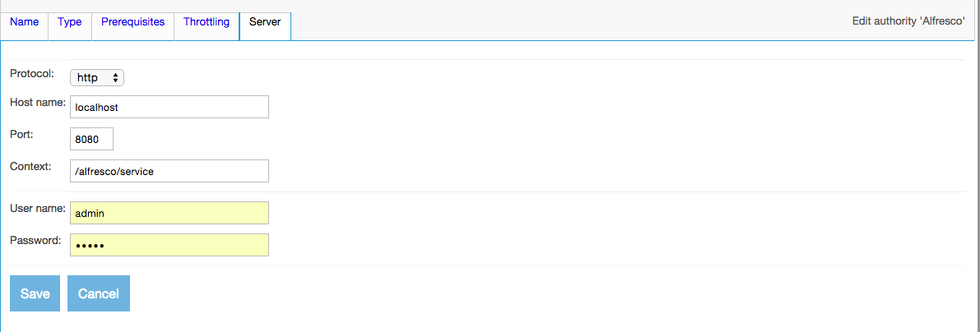Click the 'User name:' label
980x332 pixels.
37,208
